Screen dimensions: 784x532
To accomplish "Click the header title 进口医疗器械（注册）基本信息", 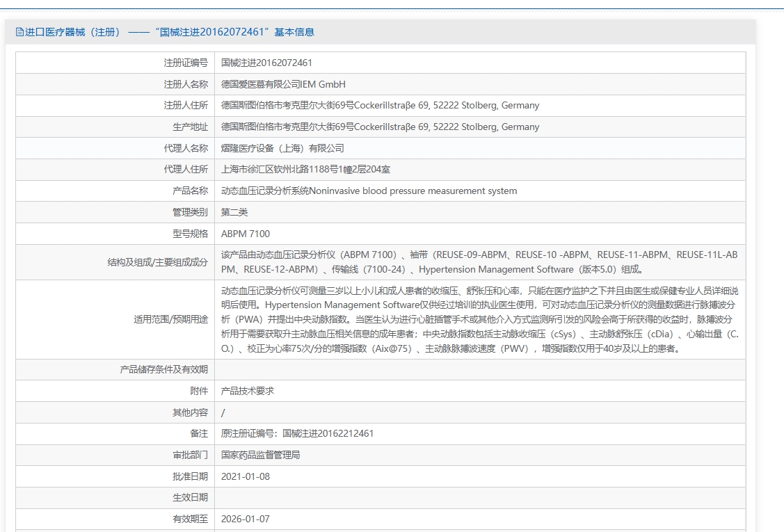I will point(170,32).
